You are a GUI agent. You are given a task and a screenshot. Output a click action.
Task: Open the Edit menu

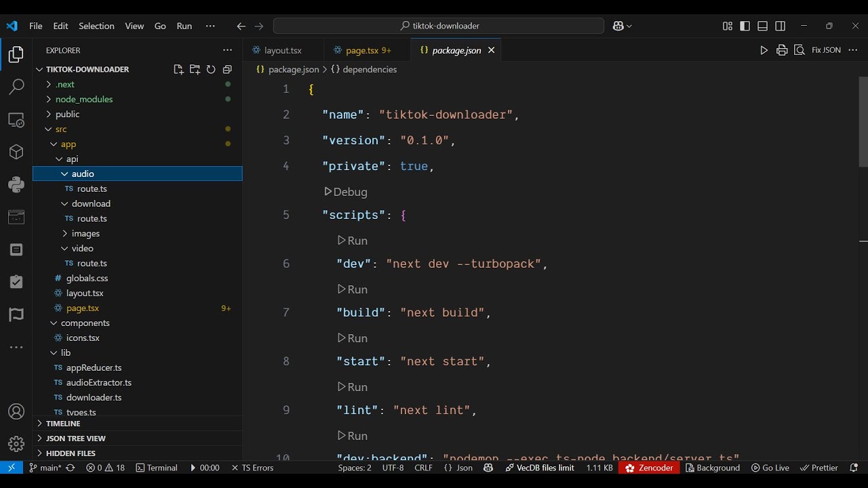pos(61,26)
